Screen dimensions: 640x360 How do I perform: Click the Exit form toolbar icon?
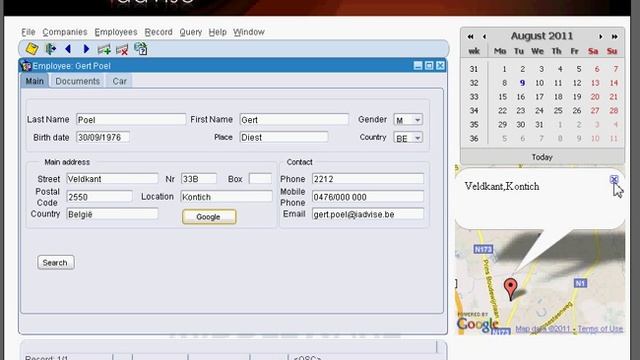point(51,49)
